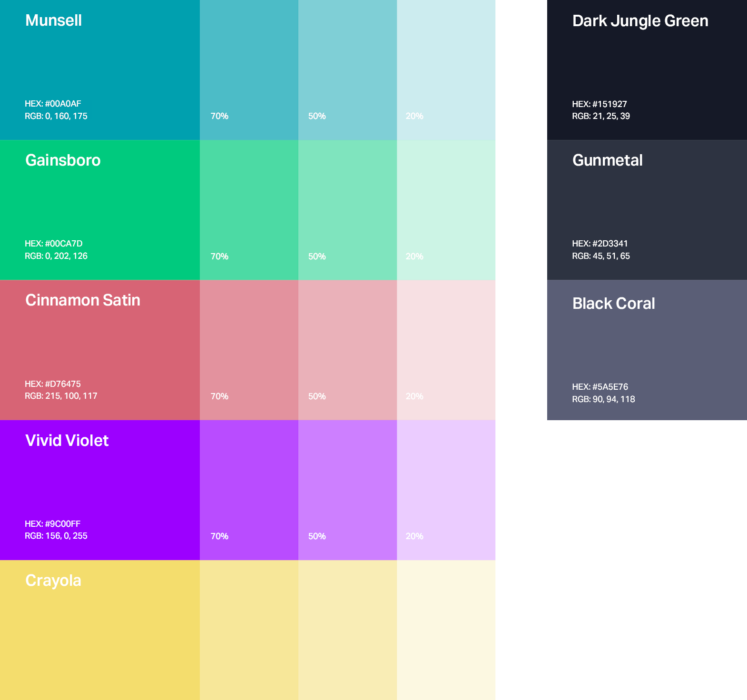Select the 70% label in Cinnamon Satin row

tap(219, 396)
